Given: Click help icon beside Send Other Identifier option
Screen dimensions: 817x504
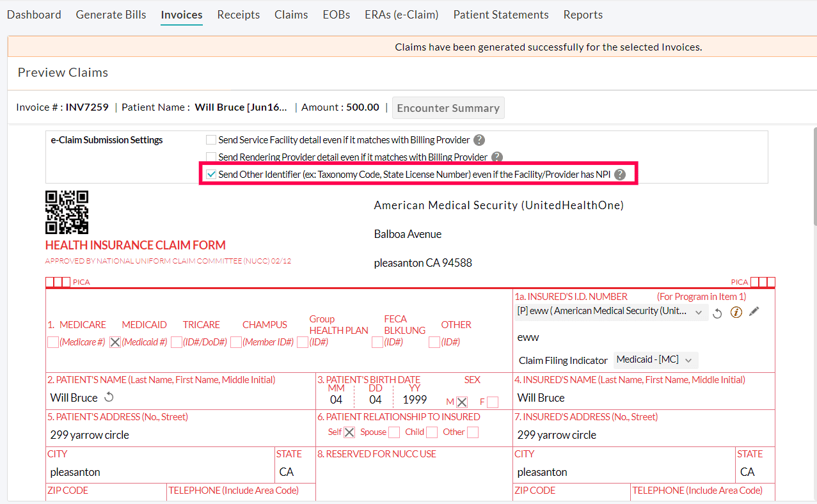Looking at the screenshot, I should pos(619,175).
